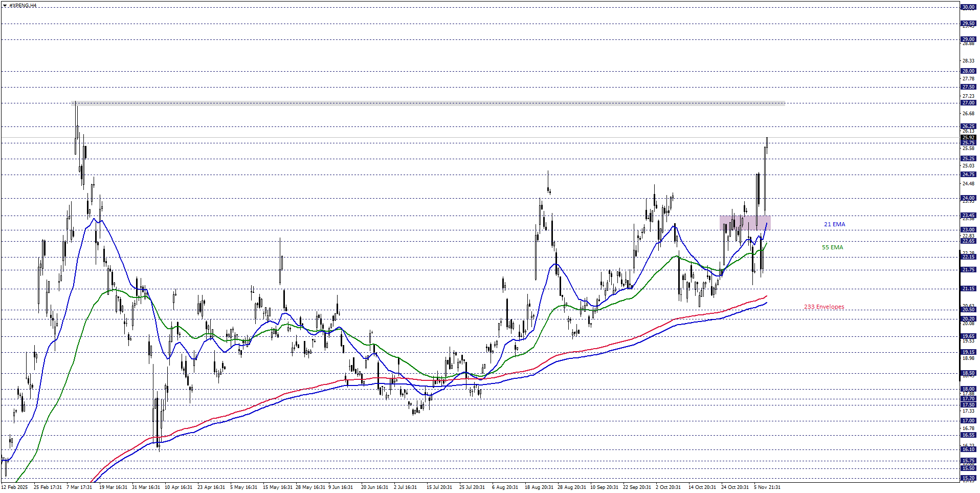
Task: Click the 29.00 price level tag
Action: click(968, 39)
